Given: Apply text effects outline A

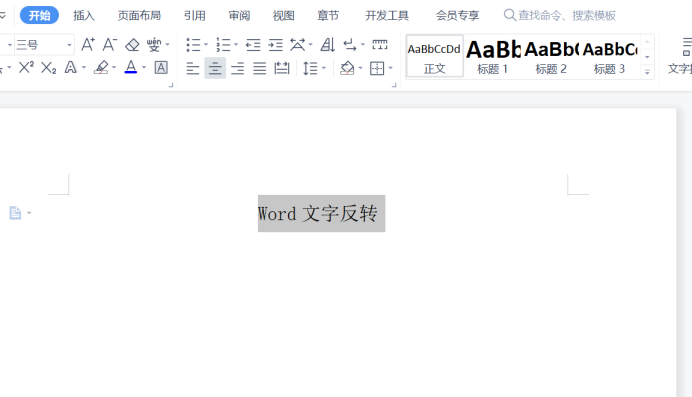Looking at the screenshot, I should tap(71, 68).
